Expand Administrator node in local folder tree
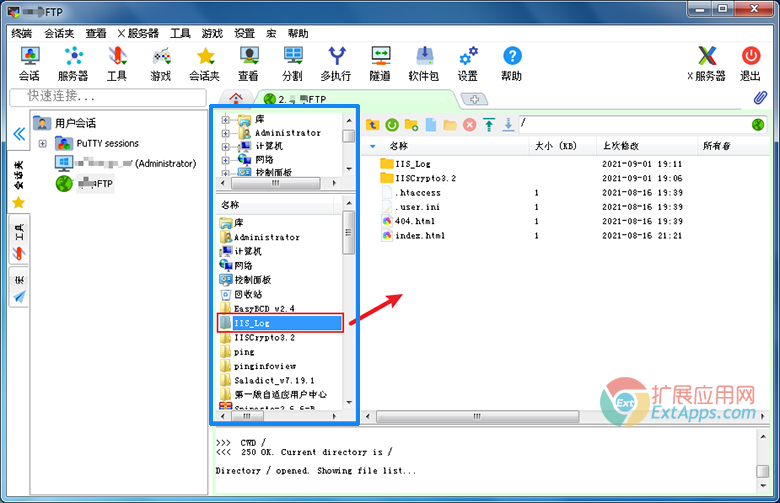Image resolution: width=780 pixels, height=503 pixels. [x=225, y=133]
